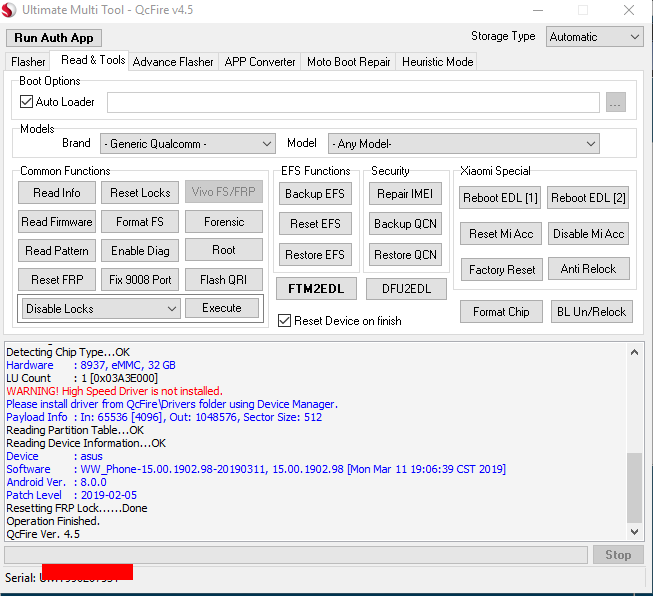Open the Advance Flasher tab
Image resolution: width=653 pixels, height=596 pixels.
[173, 62]
